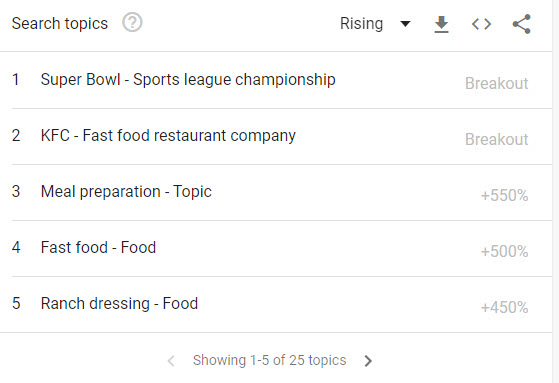Click the +500% value for Fast food
559x383 pixels.
(x=504, y=251)
